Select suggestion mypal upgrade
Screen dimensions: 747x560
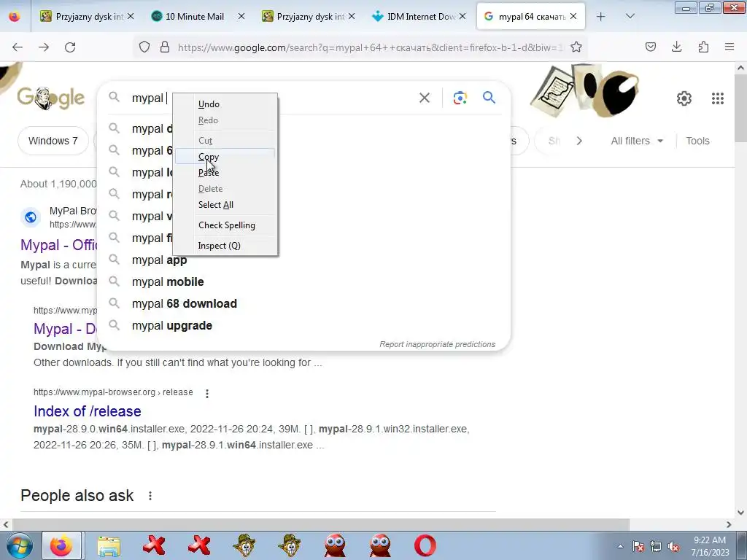pyautogui.click(x=303, y=326)
